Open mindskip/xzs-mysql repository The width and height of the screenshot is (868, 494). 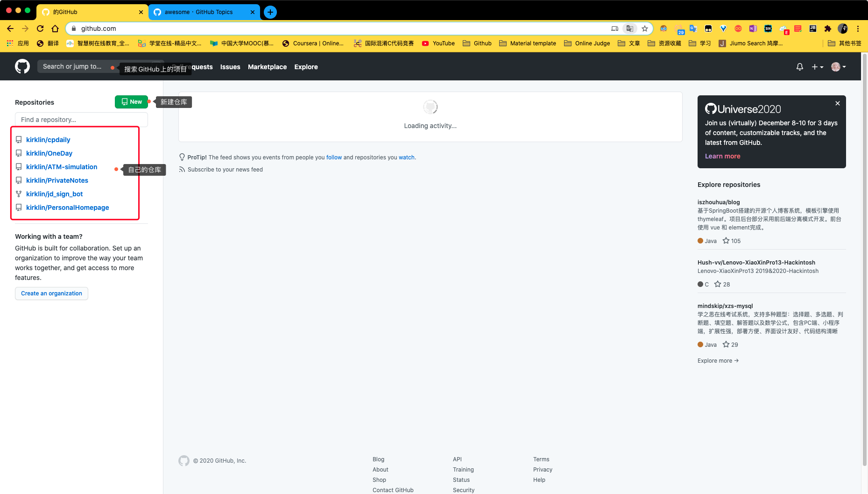(x=725, y=306)
